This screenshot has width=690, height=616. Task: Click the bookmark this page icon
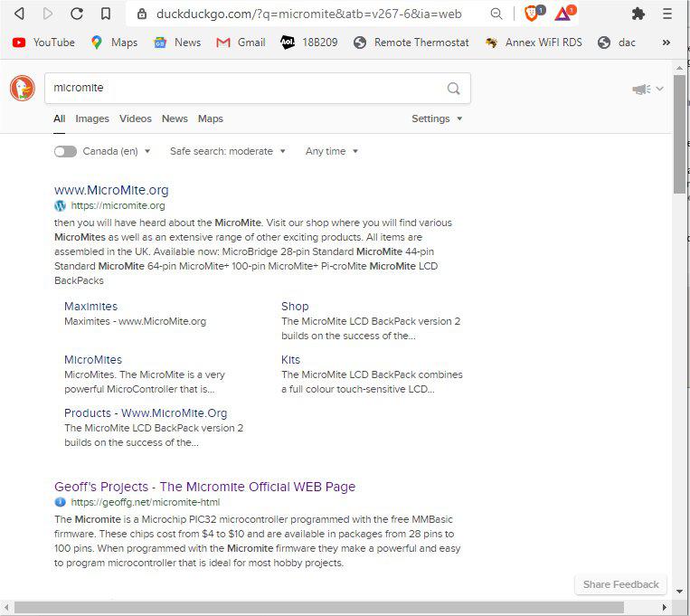coord(106,14)
